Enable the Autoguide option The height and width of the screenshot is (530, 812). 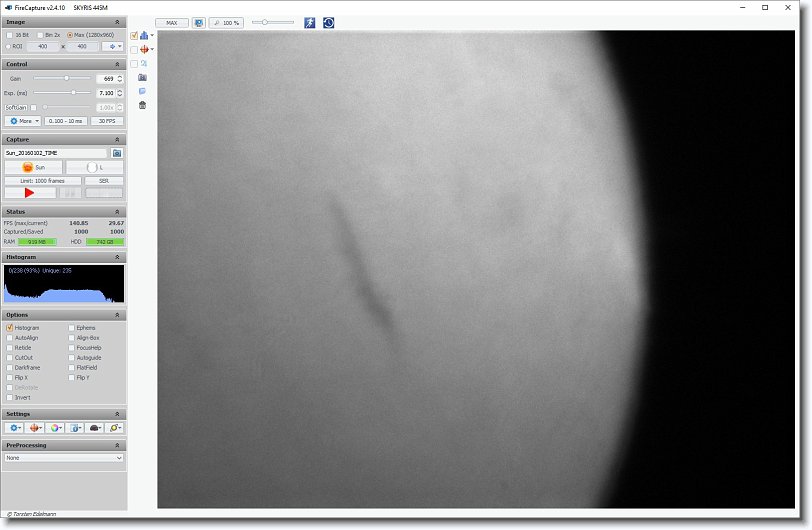[71, 357]
